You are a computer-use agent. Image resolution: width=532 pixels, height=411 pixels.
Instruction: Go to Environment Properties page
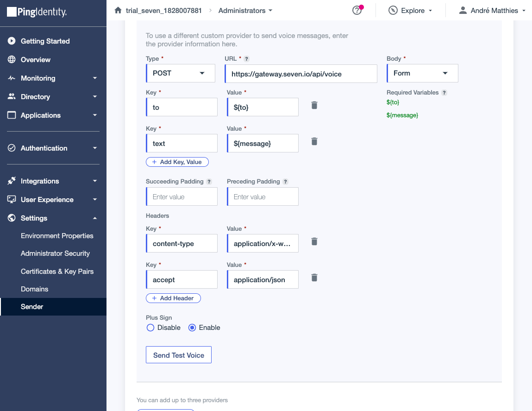pyautogui.click(x=57, y=236)
